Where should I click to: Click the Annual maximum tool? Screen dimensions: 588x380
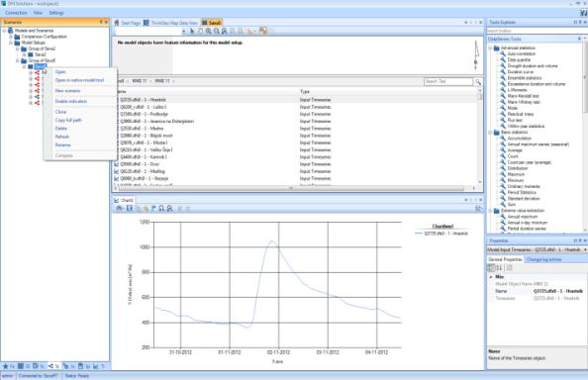523,217
